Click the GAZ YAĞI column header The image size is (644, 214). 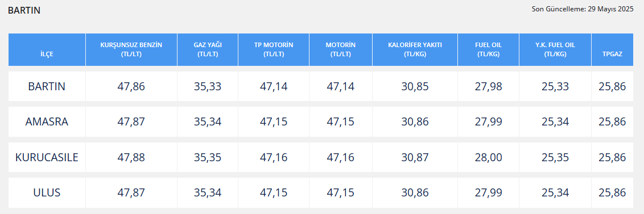[208, 49]
